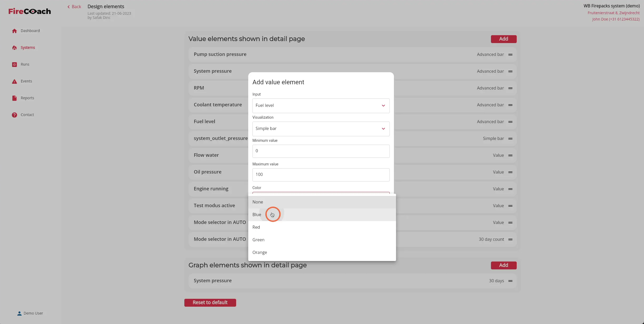This screenshot has height=324, width=644.
Task: Click the Maximum value input field
Action: [321, 175]
